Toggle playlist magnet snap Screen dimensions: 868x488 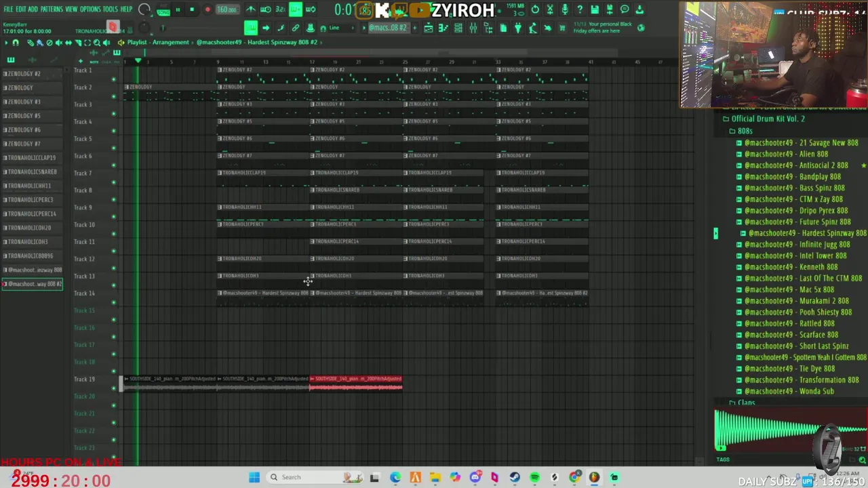coord(16,42)
